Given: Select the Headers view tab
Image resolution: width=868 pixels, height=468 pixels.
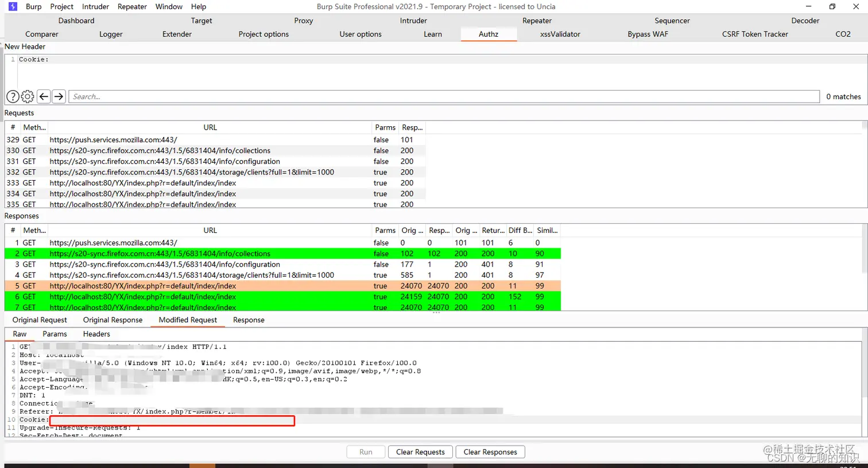Looking at the screenshot, I should click(96, 334).
